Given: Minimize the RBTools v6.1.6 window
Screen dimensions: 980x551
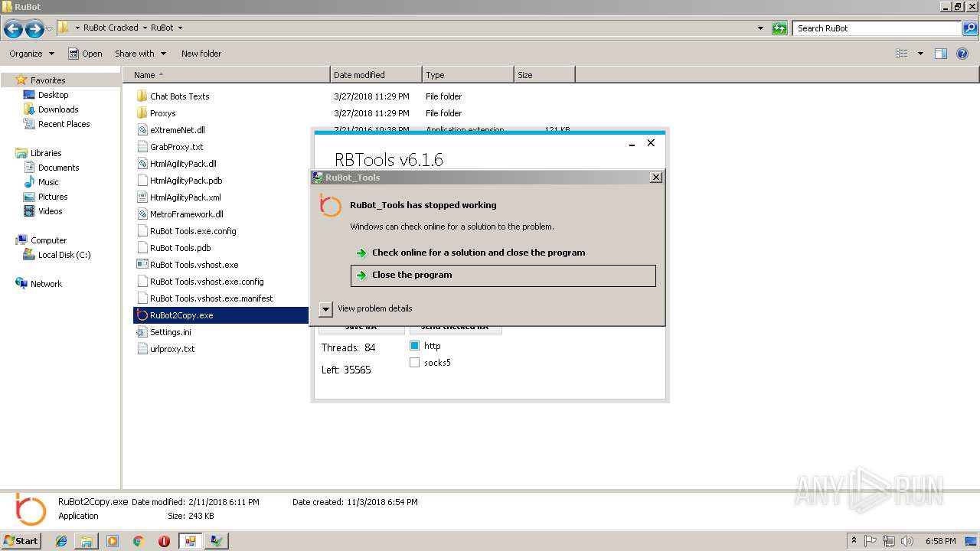Looking at the screenshot, I should (632, 144).
